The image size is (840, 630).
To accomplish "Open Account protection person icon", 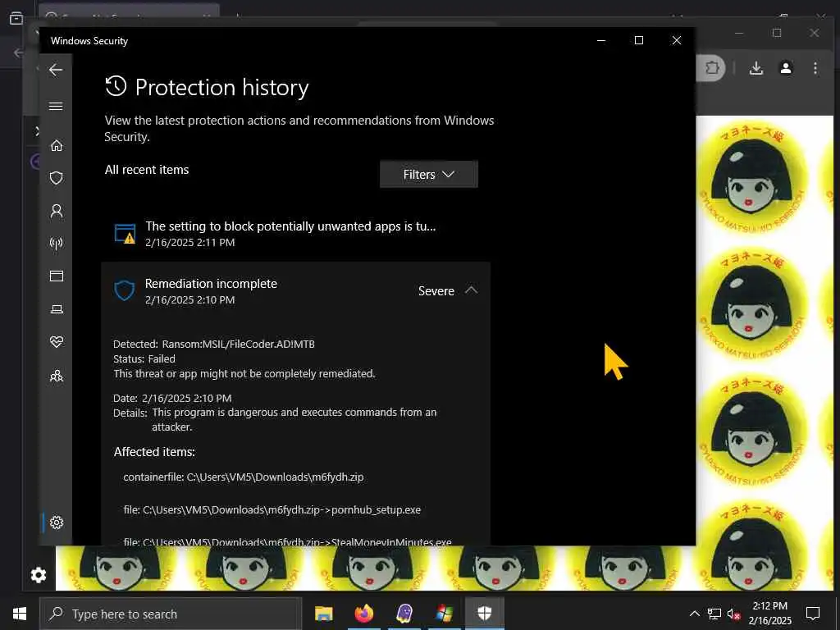I will click(57, 211).
